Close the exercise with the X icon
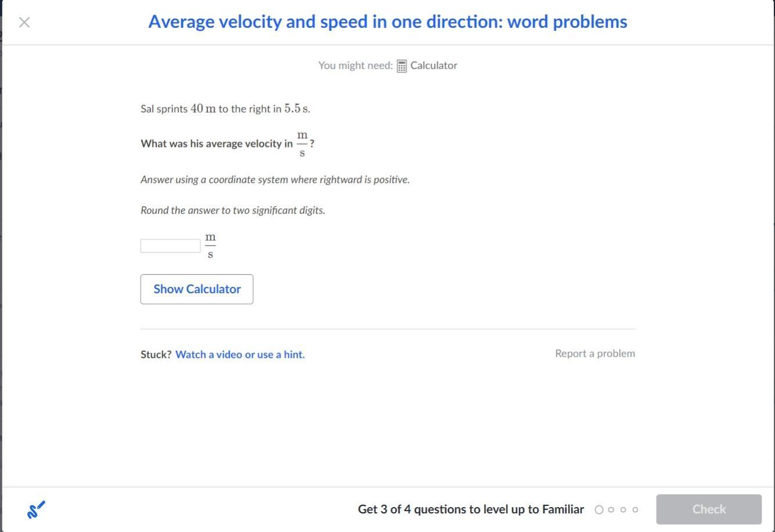 [x=24, y=23]
